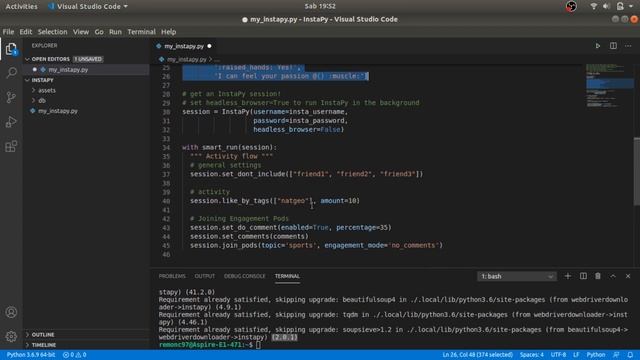The width and height of the screenshot is (640, 360).
Task: Open the Go menu
Action: 99,32
